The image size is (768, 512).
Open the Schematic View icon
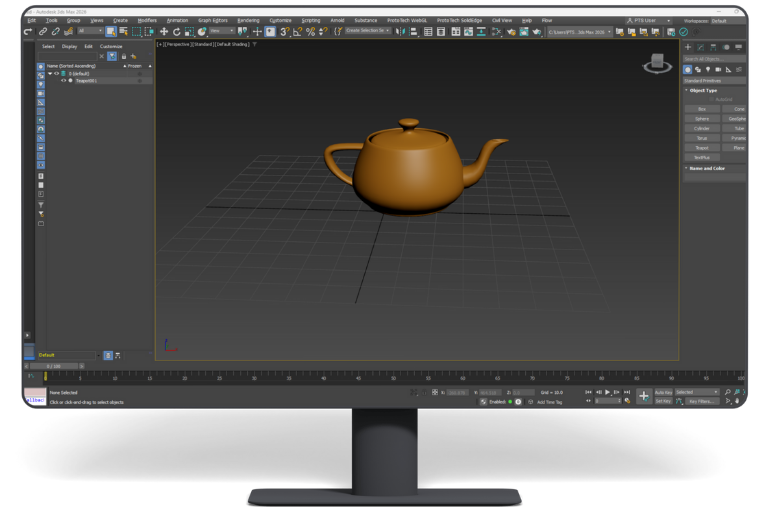[481, 32]
